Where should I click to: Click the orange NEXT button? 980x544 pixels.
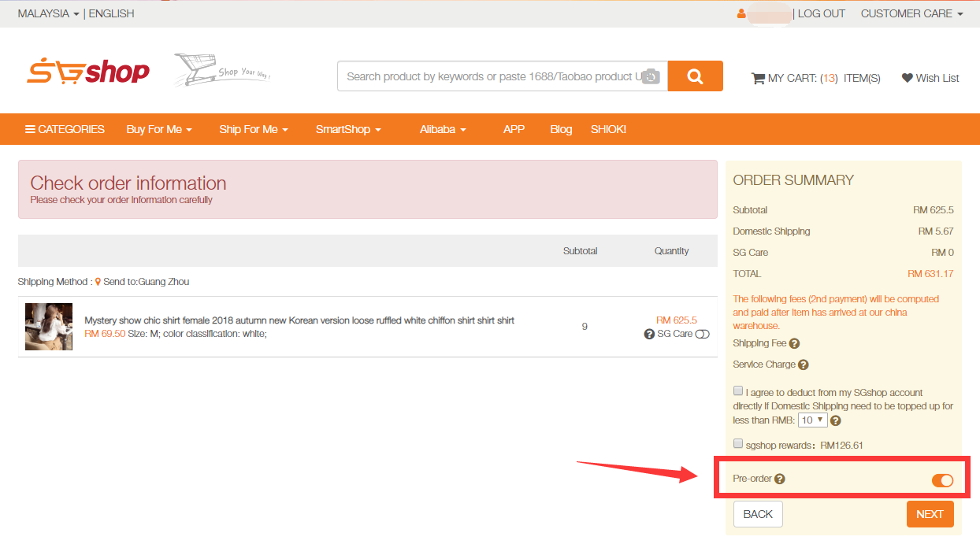pyautogui.click(x=930, y=514)
